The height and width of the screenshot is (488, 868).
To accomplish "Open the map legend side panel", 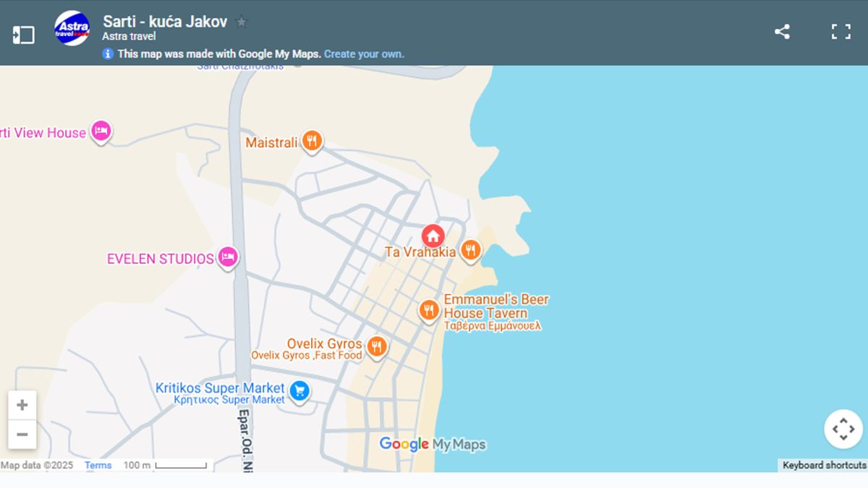I will tap(23, 35).
